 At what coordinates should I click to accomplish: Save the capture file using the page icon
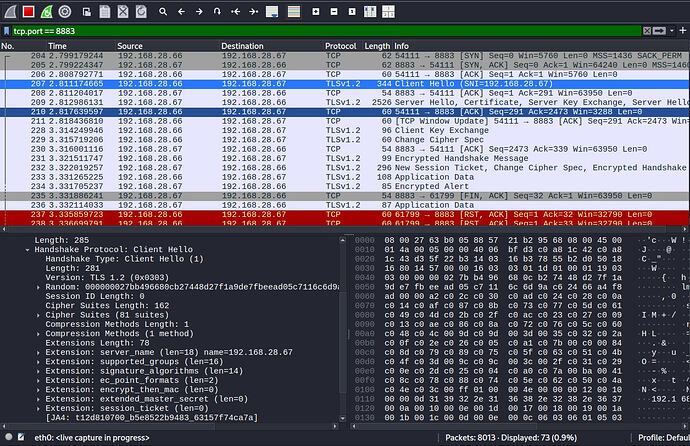(105, 12)
